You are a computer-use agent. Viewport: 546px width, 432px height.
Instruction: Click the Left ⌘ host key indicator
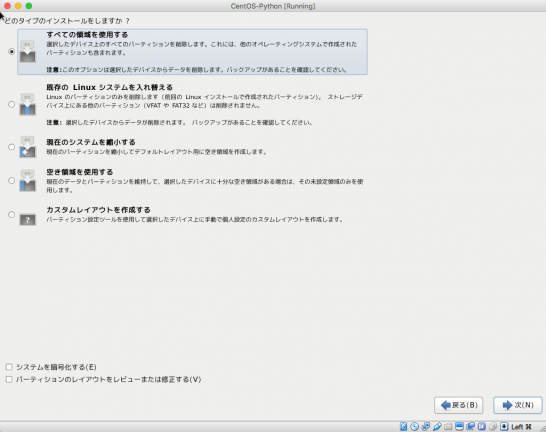pos(522,427)
